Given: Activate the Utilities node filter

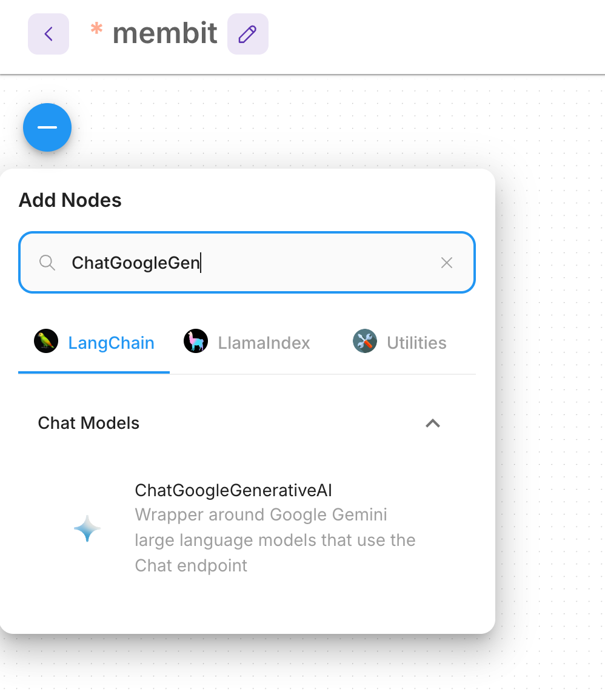Looking at the screenshot, I should point(416,342).
